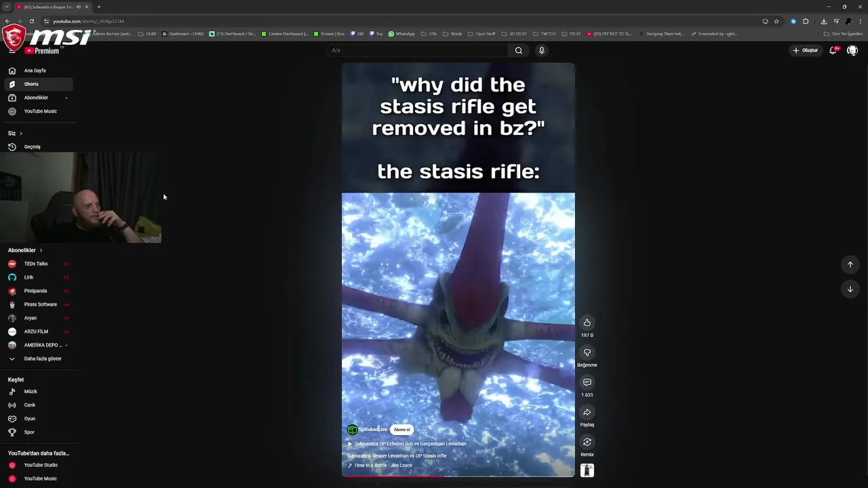Like the Short showing 197 B likes
Viewport: 868px width, 488px height.
[x=587, y=323]
